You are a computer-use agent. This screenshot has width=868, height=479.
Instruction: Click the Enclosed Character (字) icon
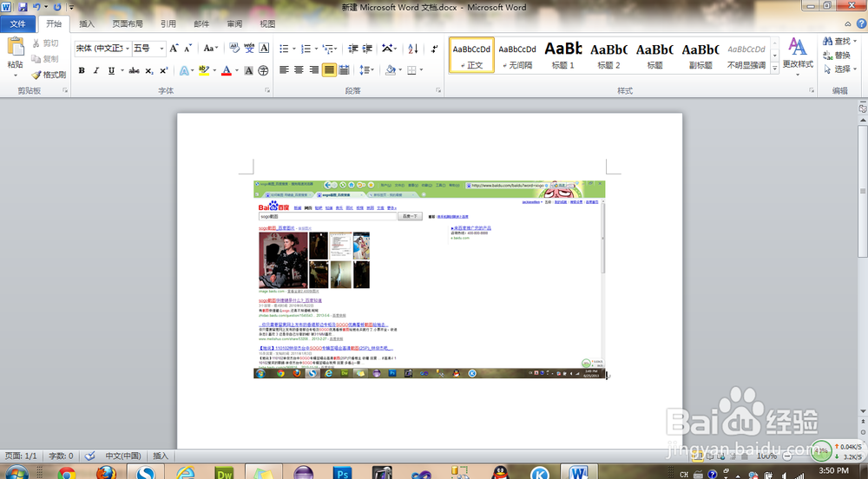(264, 71)
